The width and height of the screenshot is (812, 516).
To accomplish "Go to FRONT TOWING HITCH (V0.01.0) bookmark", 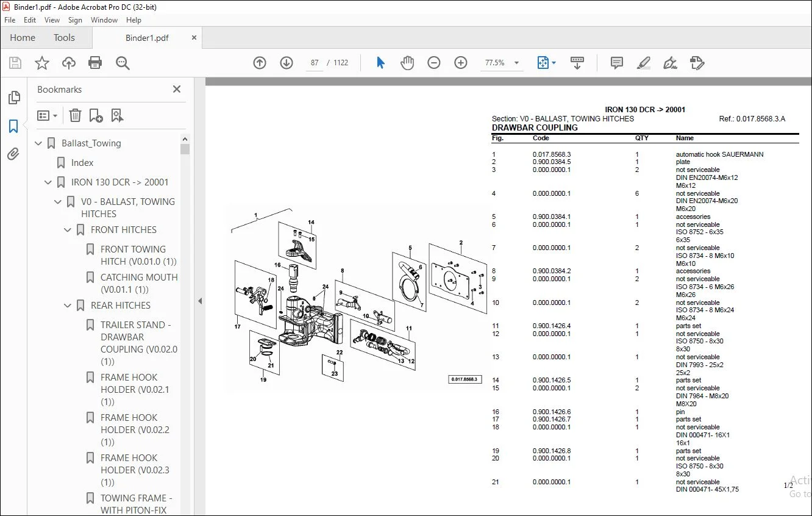I will tap(138, 256).
